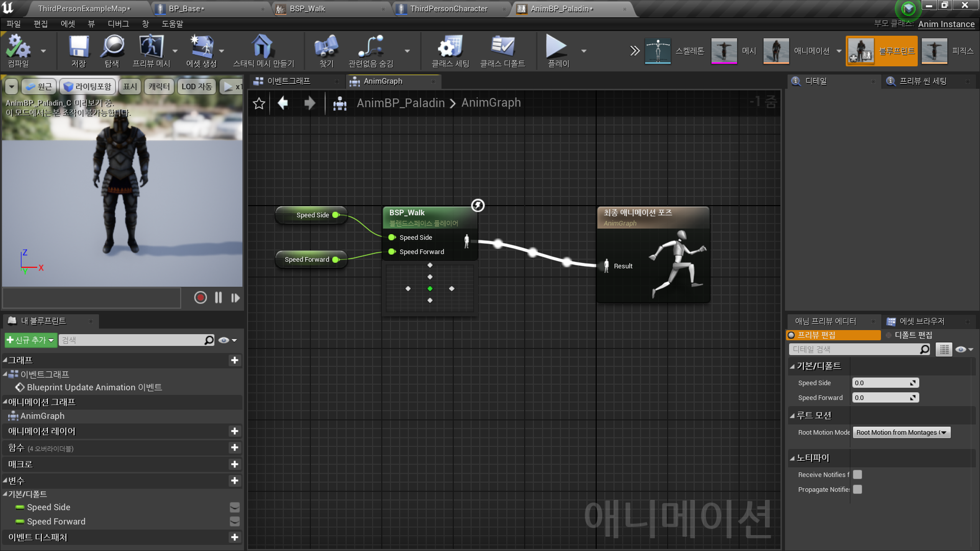
Task: Click the Speed Side value slider field
Action: click(x=885, y=383)
